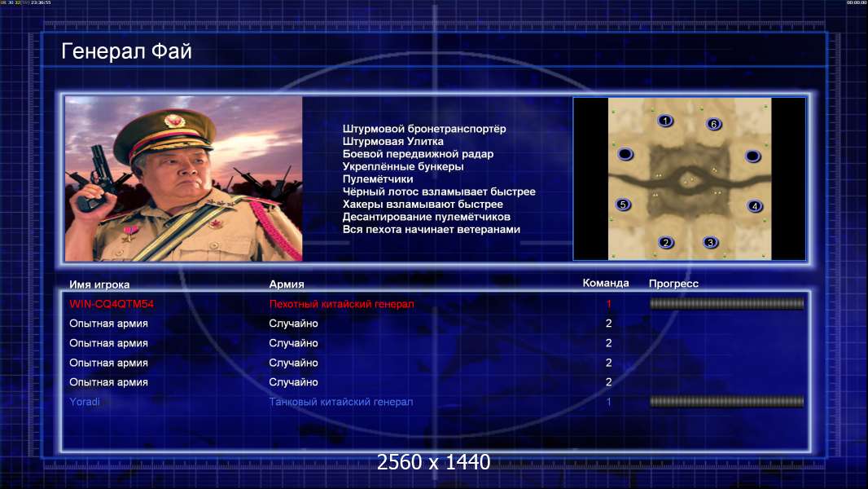Click 'Вся пехота начинает ветеранами' line
This screenshot has width=868, height=489.
point(432,229)
